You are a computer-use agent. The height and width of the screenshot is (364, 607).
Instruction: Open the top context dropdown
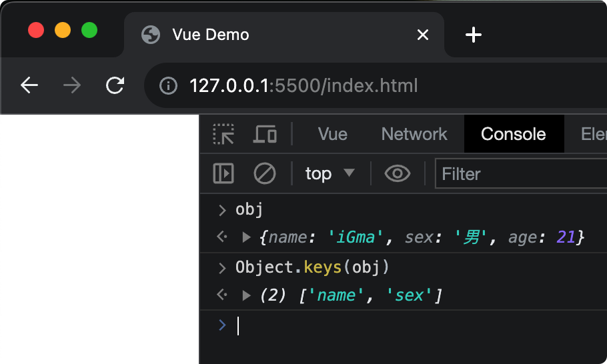330,174
